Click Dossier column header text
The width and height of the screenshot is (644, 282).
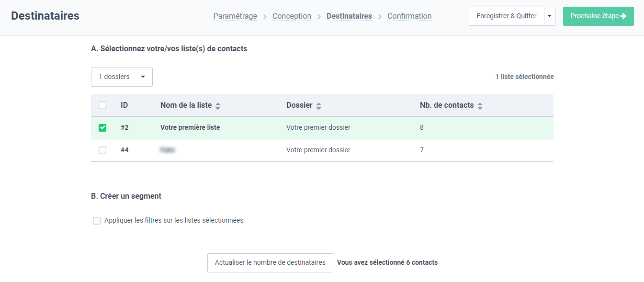coord(299,105)
